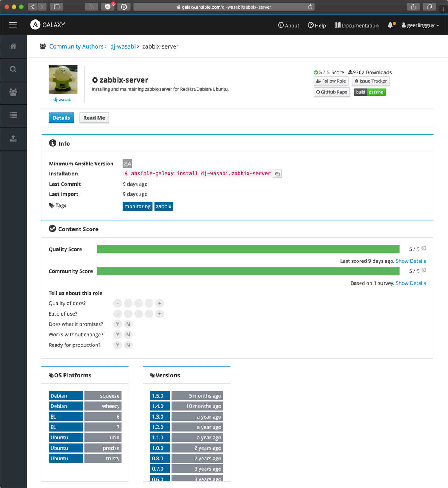This screenshot has width=448, height=488.
Task: Answer N for Does what it promises
Action: point(128,324)
